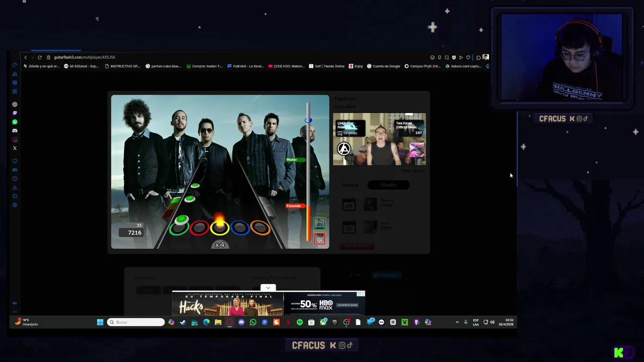Click the orange fret button
The width and height of the screenshot is (644, 362).
[x=260, y=228]
